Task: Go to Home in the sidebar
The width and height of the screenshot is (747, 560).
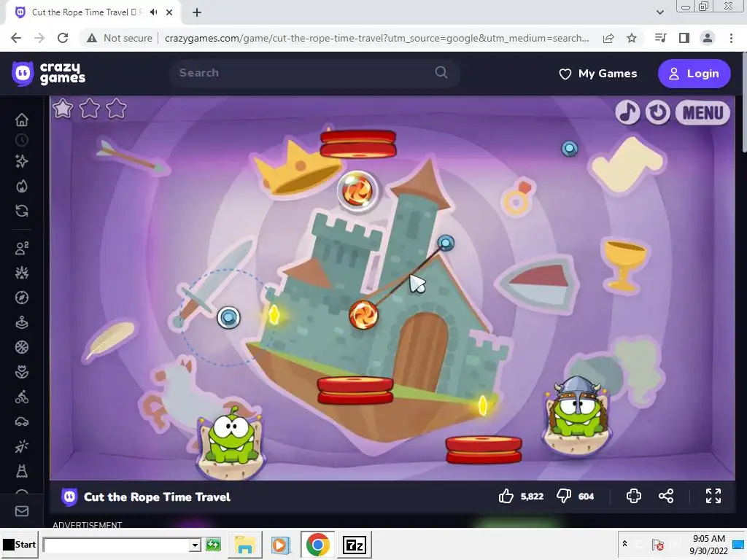Action: pyautogui.click(x=22, y=120)
